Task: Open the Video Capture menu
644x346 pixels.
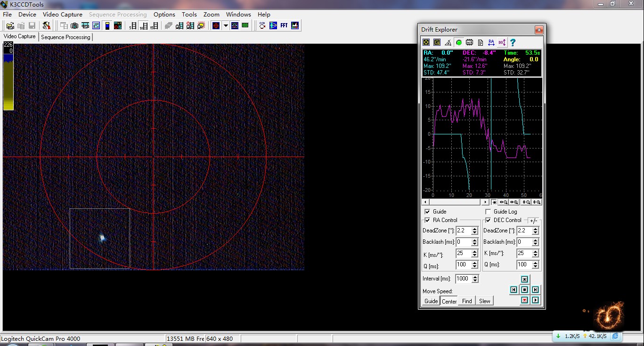Action: (x=63, y=15)
